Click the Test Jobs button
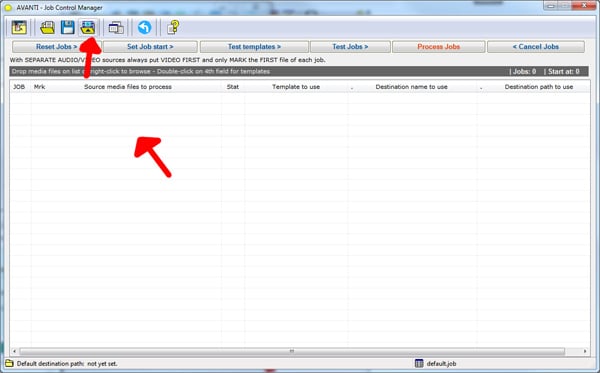 350,47
